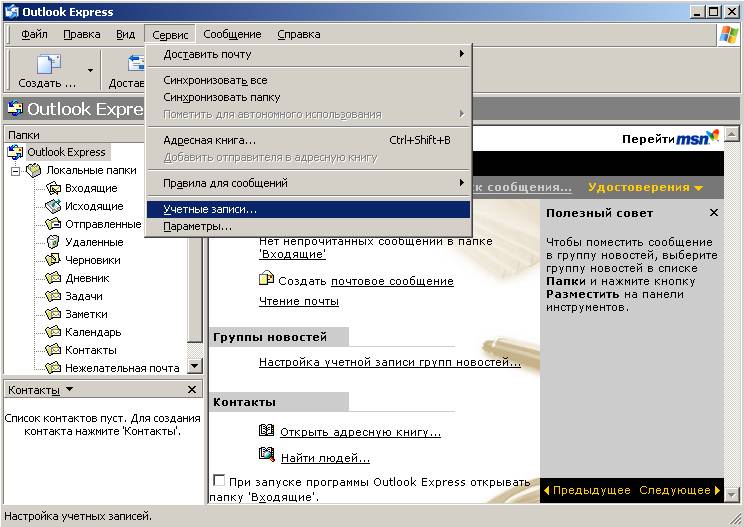Click Открыть адресную книгу link

(x=360, y=432)
